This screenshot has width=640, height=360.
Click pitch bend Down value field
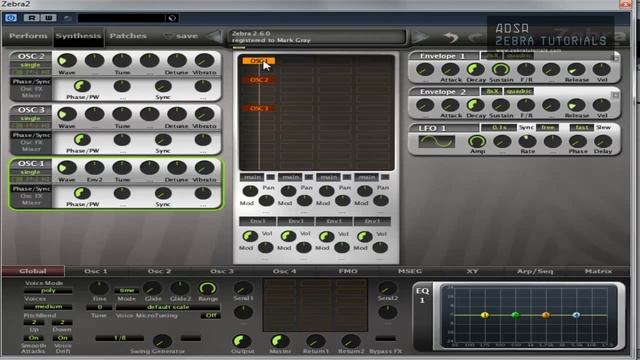tap(62, 322)
